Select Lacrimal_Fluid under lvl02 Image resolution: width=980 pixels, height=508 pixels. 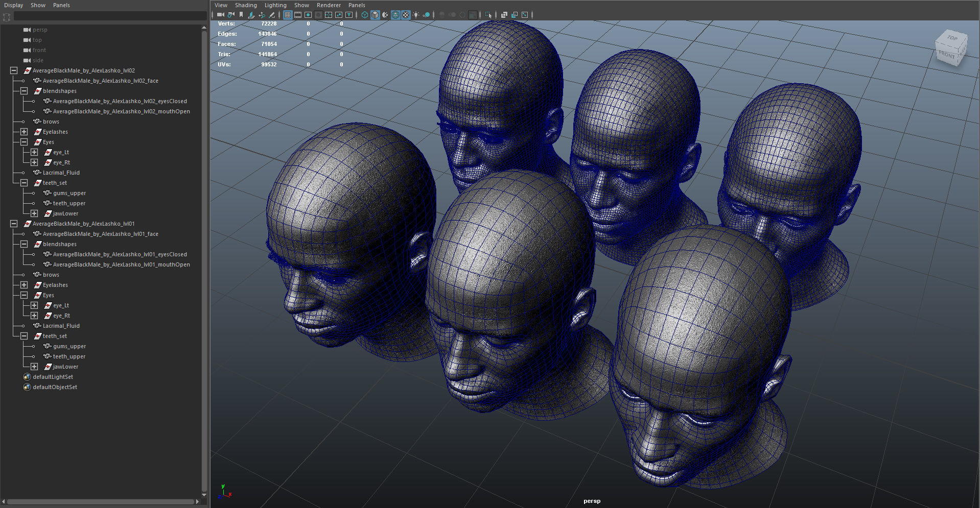tap(61, 173)
